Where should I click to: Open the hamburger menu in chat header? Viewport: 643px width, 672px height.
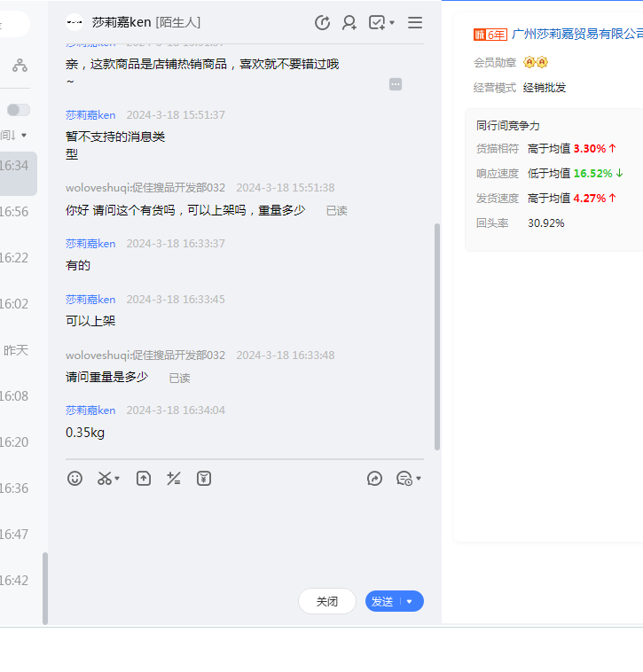pos(415,23)
